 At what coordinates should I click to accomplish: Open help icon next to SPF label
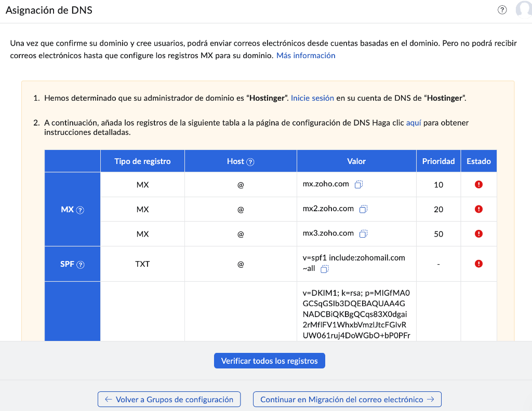pyautogui.click(x=81, y=264)
